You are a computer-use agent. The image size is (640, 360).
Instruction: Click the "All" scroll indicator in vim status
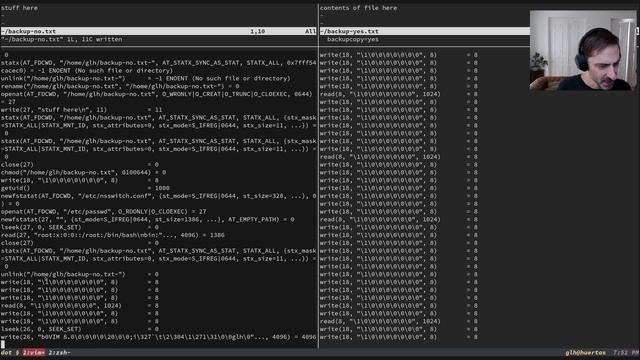[x=310, y=31]
